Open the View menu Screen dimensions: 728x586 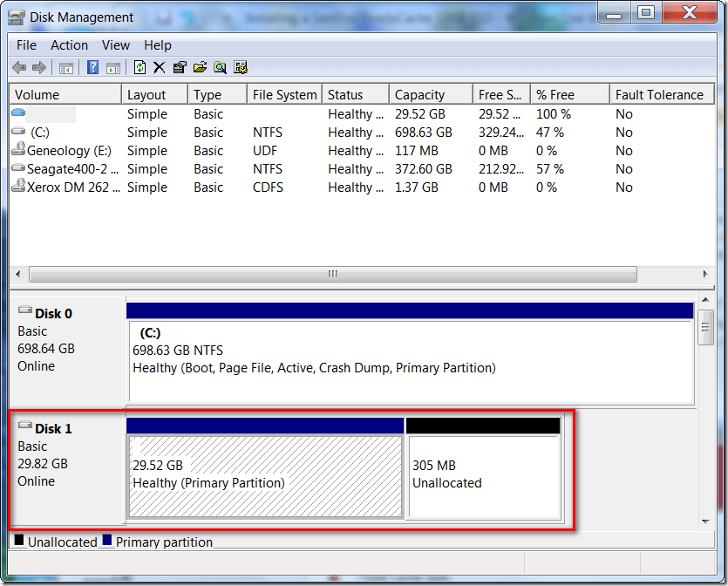[115, 45]
